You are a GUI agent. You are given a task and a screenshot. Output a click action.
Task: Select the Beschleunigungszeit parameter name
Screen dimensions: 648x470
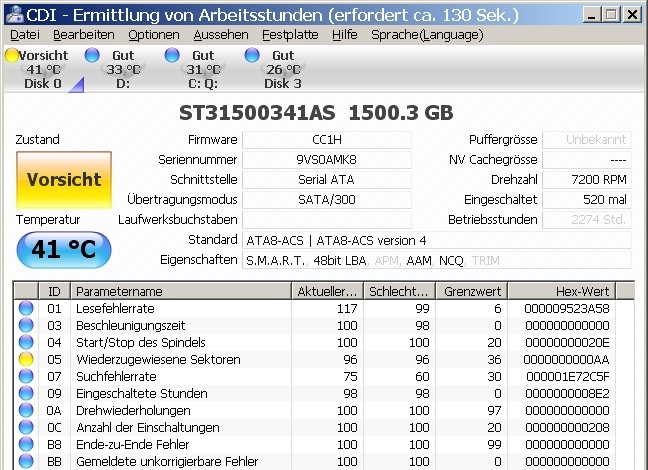[131, 325]
